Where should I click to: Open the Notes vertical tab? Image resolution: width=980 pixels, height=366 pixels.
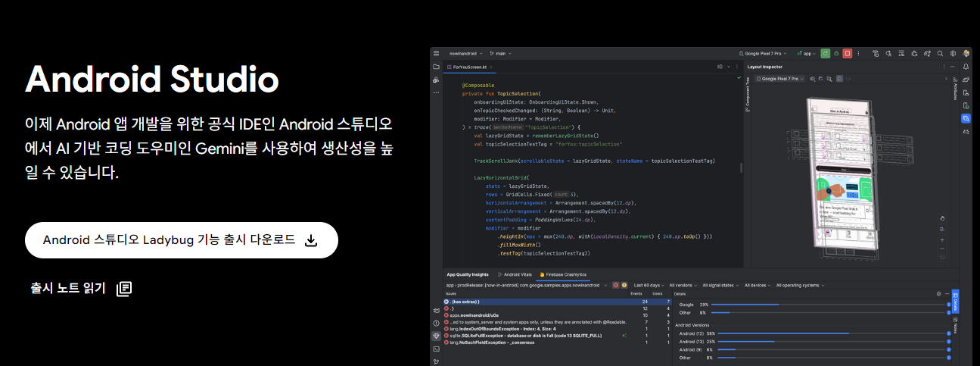coord(955,327)
